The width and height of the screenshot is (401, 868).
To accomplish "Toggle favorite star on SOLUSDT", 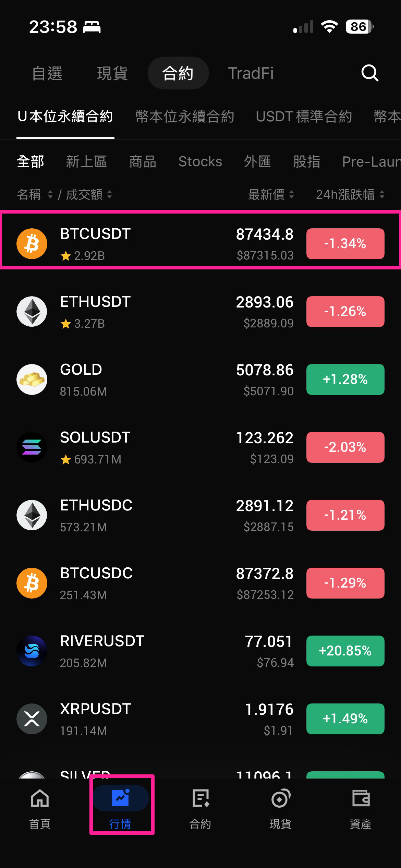I will 66,459.
